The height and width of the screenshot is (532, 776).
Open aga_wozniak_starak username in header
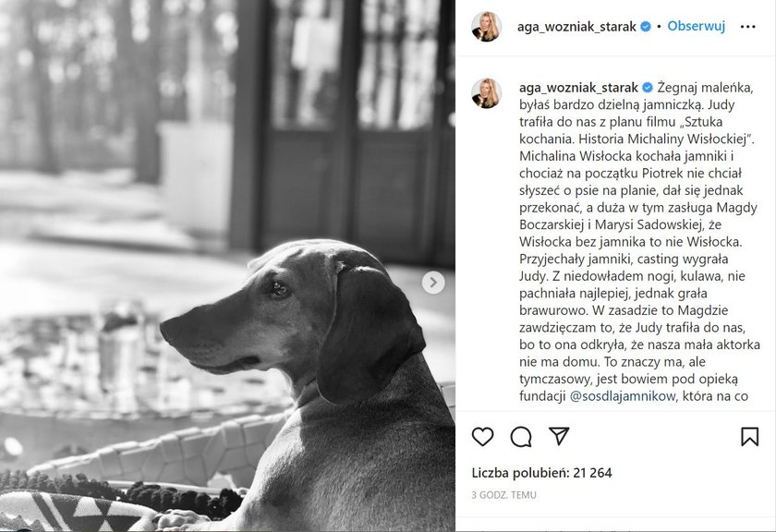pyautogui.click(x=576, y=27)
